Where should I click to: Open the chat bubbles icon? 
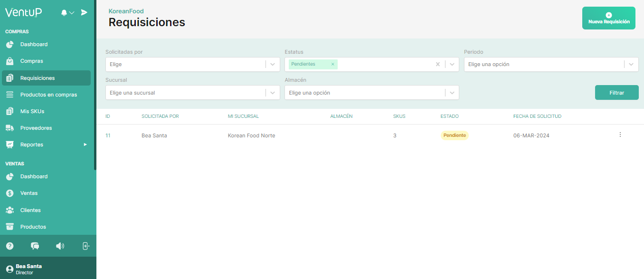coord(35,246)
